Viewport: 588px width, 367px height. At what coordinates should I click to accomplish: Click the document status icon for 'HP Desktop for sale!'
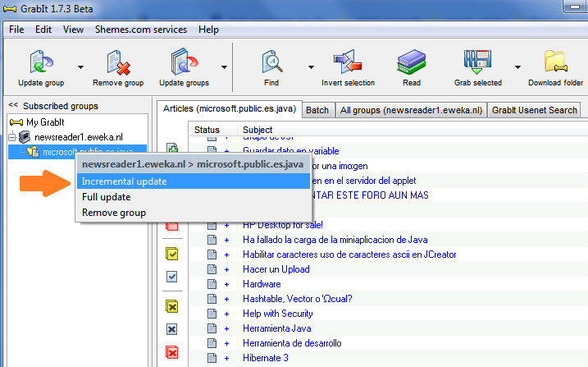coord(212,226)
